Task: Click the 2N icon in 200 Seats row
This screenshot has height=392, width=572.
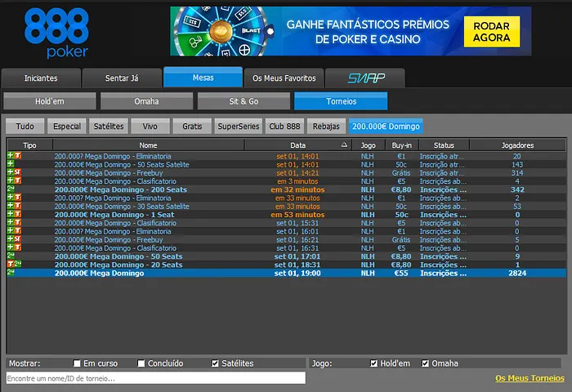Action: point(11,189)
